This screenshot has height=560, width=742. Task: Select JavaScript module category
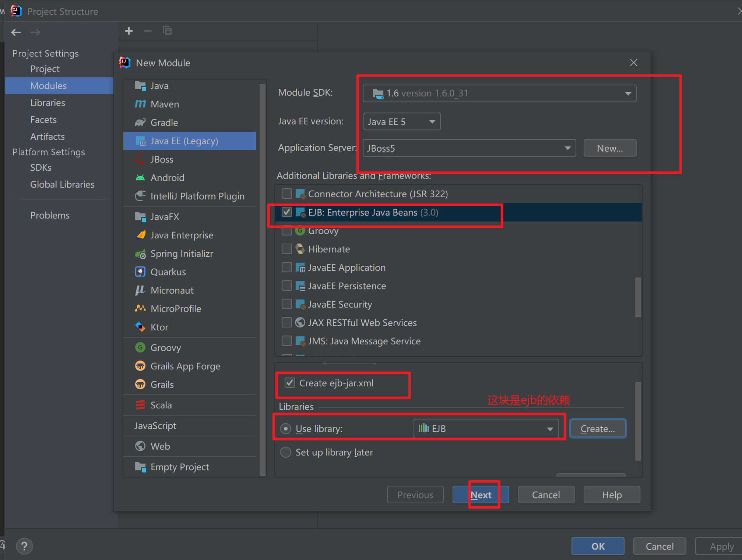pos(190,426)
